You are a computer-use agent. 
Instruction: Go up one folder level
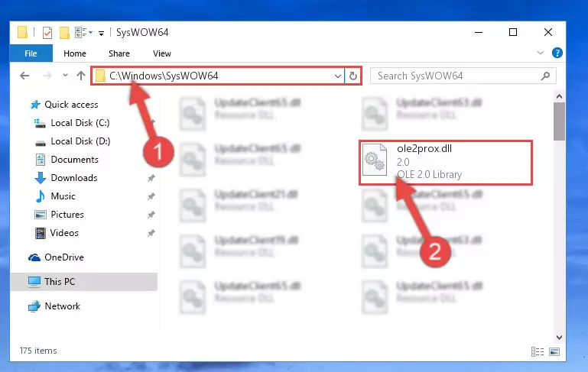tap(80, 76)
